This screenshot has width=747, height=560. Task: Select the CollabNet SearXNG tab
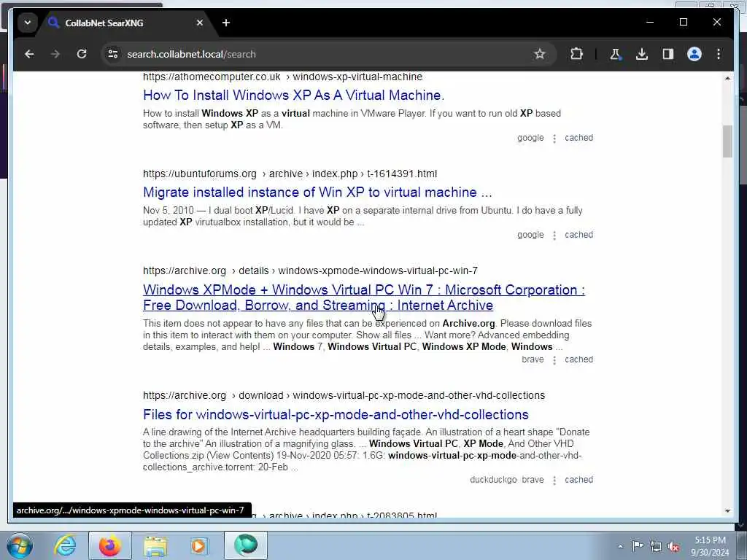click(x=124, y=23)
